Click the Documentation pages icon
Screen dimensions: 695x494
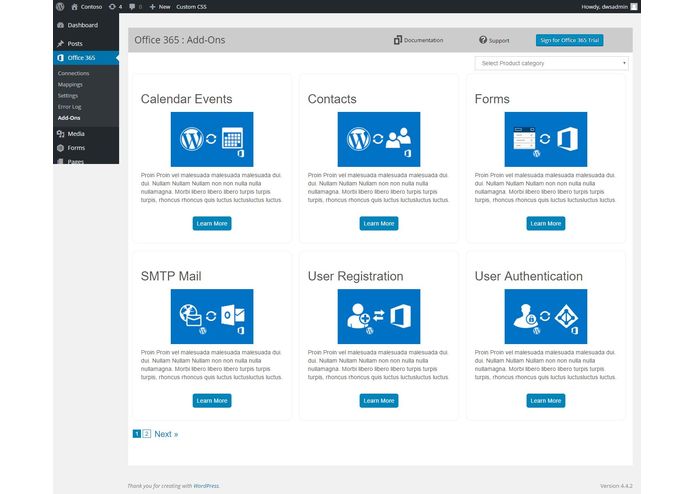coord(398,40)
